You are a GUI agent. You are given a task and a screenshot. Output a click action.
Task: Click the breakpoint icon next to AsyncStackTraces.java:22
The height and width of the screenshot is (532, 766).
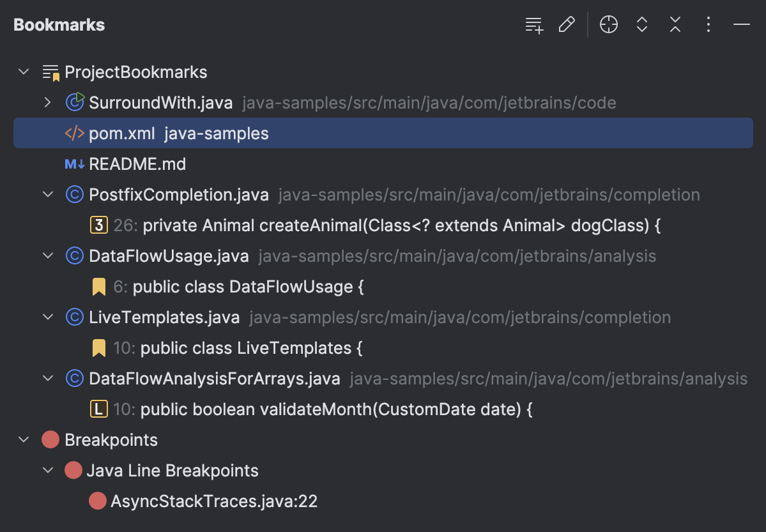[97, 501]
